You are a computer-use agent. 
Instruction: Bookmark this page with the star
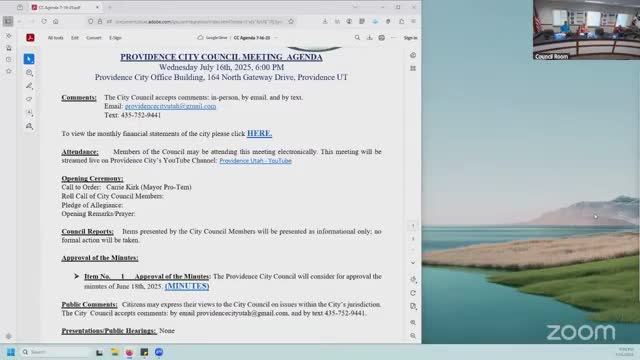291,21
